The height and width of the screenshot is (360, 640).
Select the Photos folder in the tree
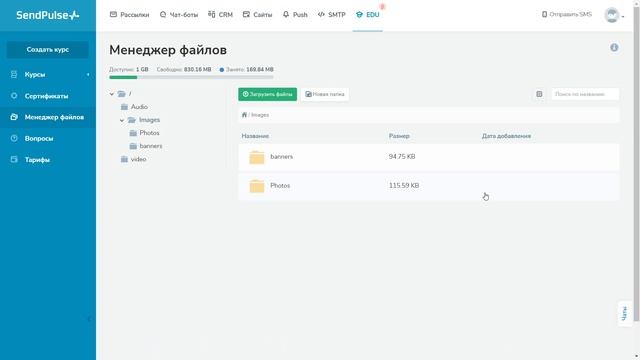click(144, 133)
